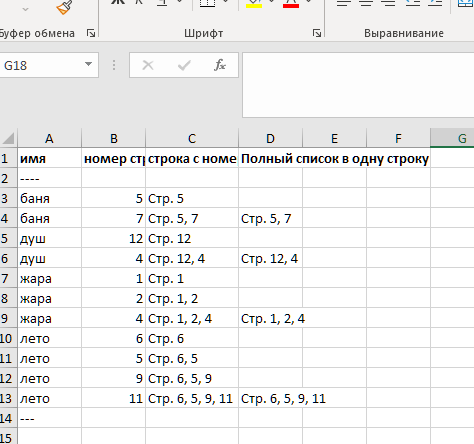The image size is (474, 444).
Task: Select row 7 header
Action: coord(8,278)
